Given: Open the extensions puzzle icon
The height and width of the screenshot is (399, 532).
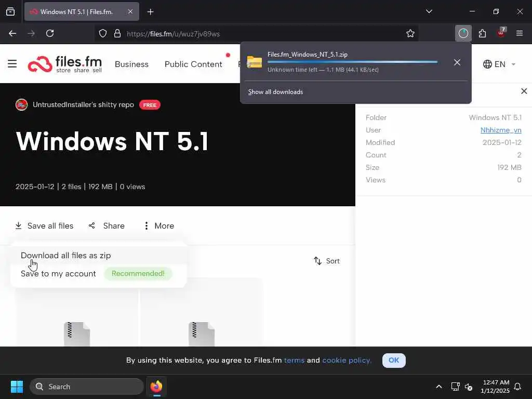Looking at the screenshot, I should tap(482, 33).
